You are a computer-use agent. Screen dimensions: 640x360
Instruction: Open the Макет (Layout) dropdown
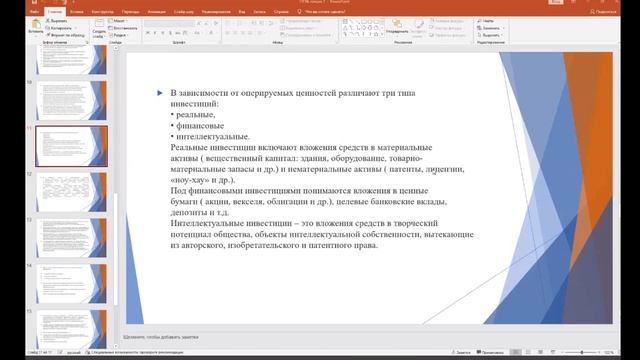(x=118, y=21)
